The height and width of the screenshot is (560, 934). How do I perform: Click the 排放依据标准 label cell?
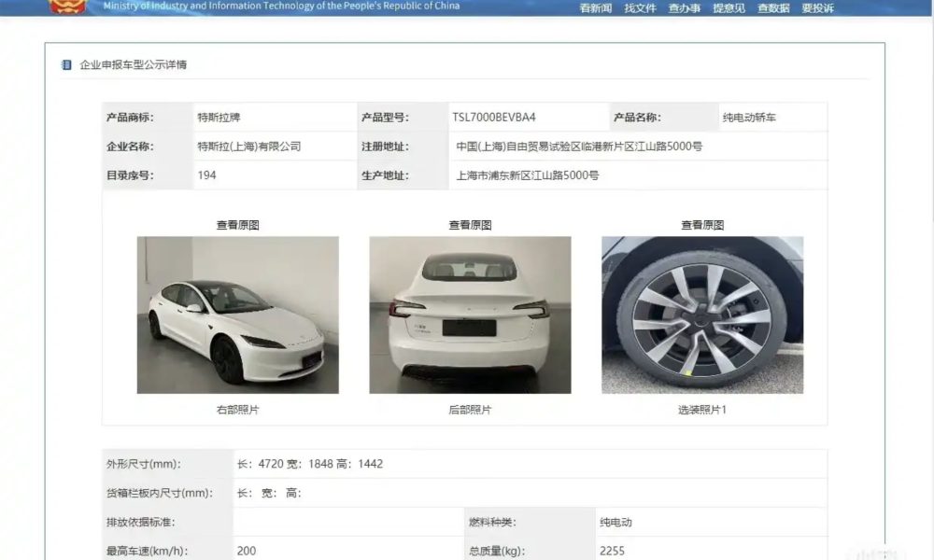click(x=167, y=522)
